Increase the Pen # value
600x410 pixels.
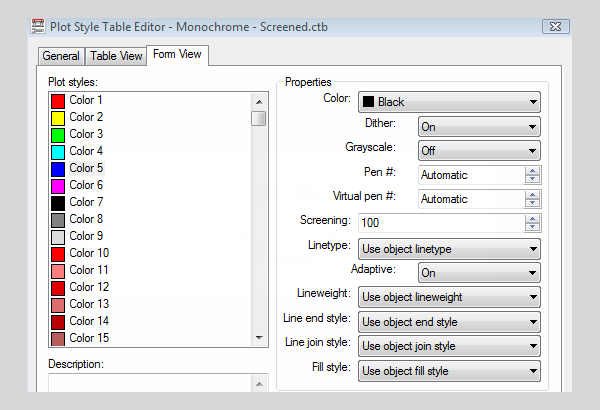(x=532, y=171)
